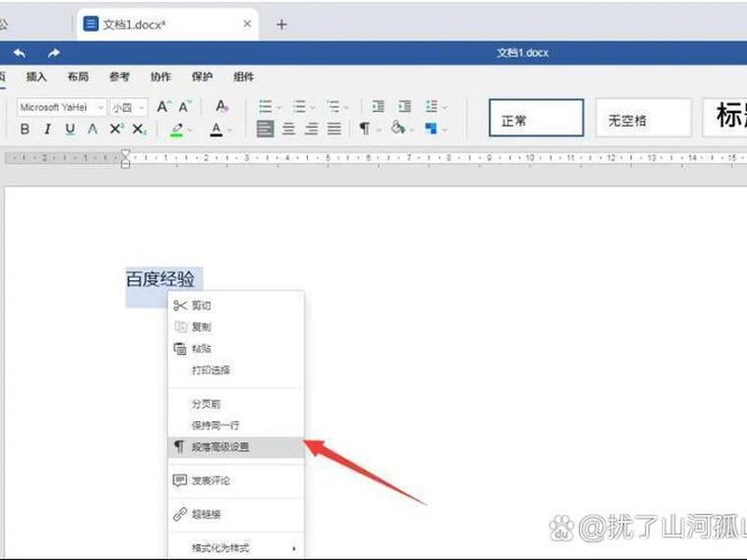Apply font color A with black underline
This screenshot has width=747, height=560.
click(217, 130)
